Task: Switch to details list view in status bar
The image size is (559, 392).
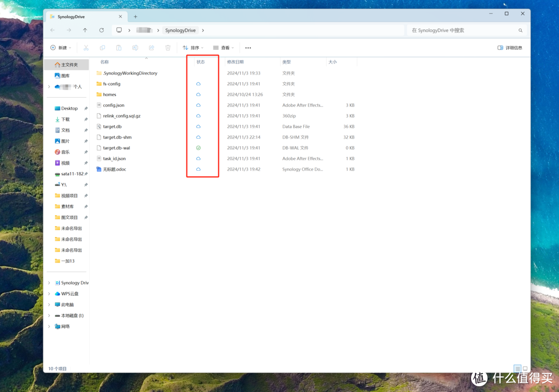Action: click(517, 369)
